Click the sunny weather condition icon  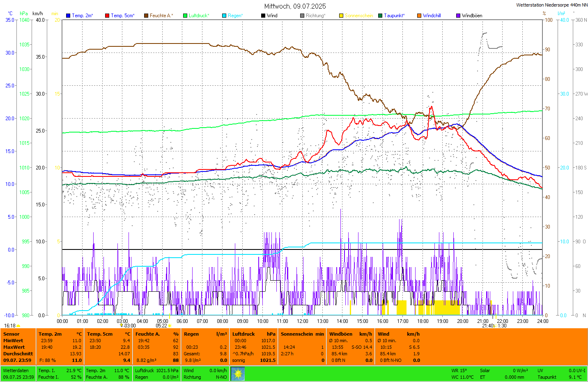click(x=238, y=373)
